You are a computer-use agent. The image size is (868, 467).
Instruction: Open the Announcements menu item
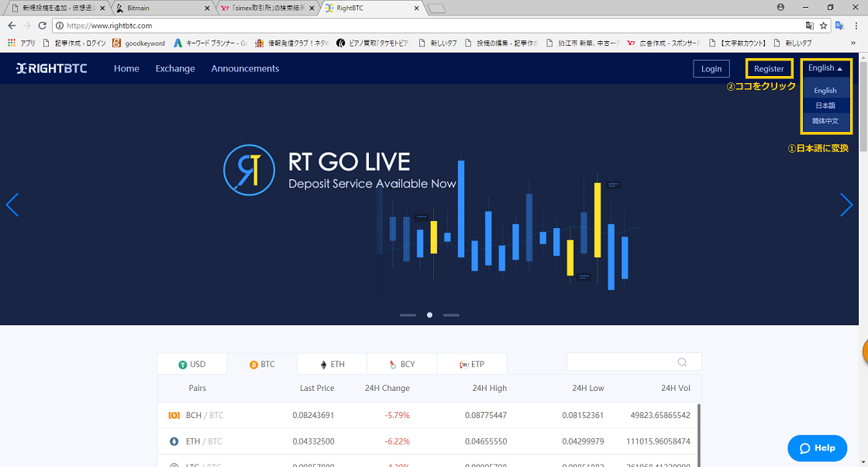(245, 68)
